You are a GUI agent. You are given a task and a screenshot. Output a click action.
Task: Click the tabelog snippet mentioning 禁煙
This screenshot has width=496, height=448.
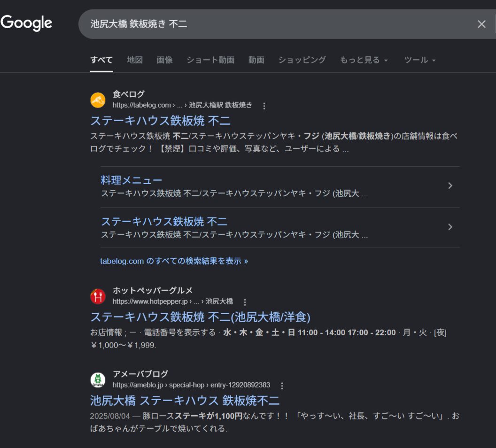274,142
